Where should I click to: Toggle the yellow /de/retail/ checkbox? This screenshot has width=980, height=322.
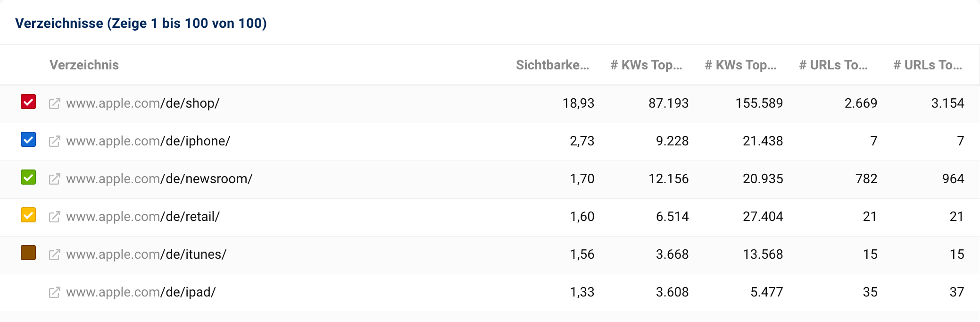[28, 215]
